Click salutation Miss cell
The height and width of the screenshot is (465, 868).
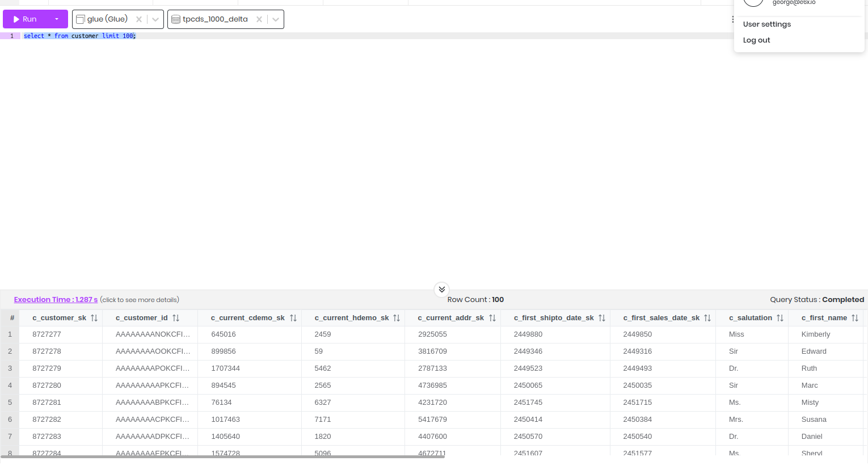736,334
